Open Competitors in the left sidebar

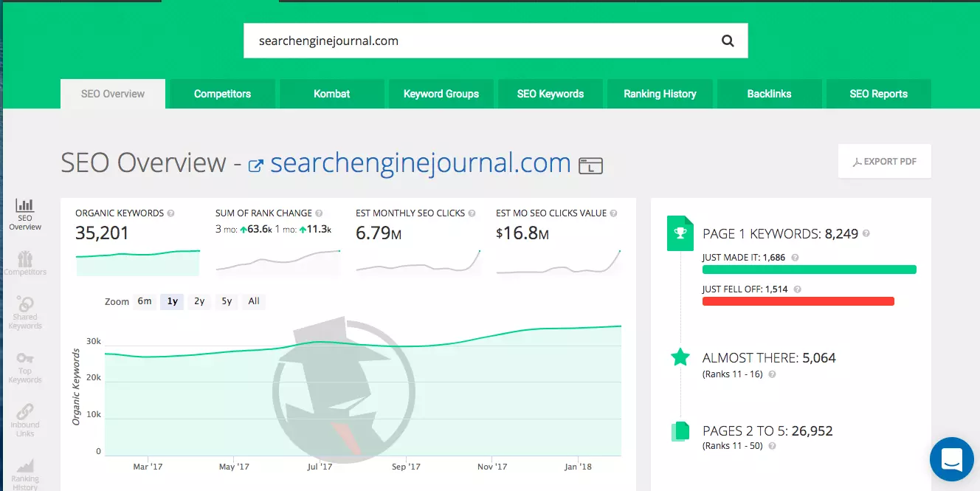(25, 262)
